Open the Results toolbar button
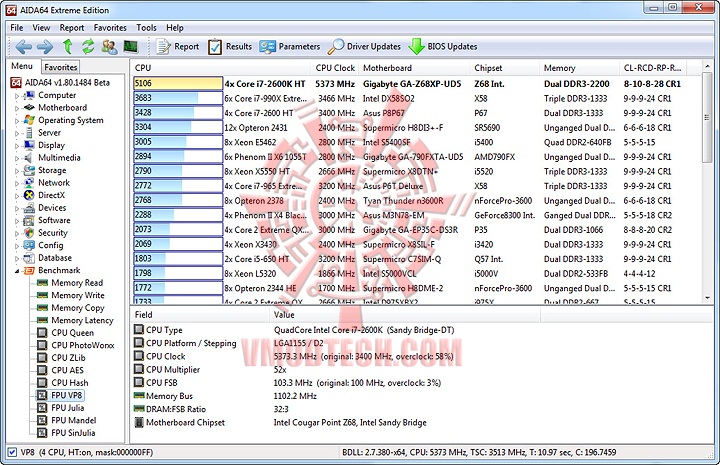This screenshot has height=465, width=720. (x=230, y=46)
